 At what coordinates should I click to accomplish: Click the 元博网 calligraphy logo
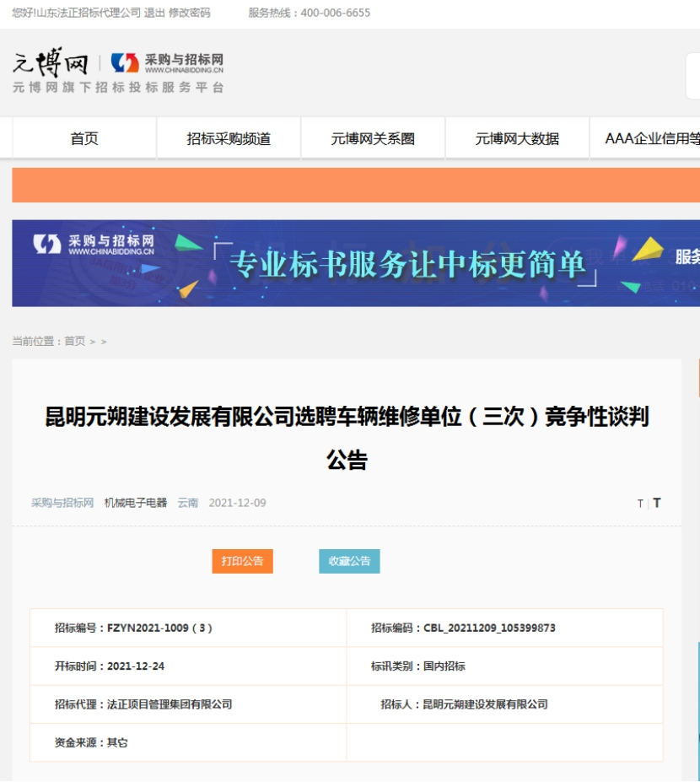50,63
